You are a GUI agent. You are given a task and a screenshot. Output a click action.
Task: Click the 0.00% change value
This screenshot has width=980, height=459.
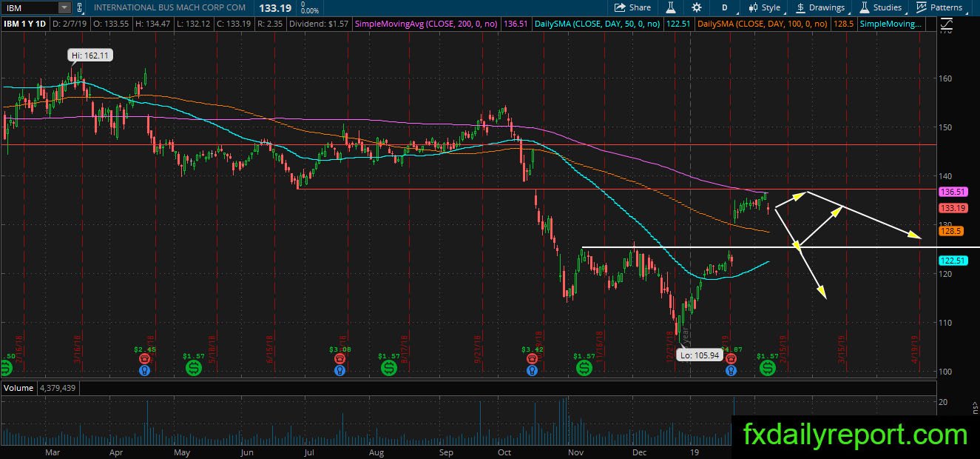pyautogui.click(x=311, y=11)
